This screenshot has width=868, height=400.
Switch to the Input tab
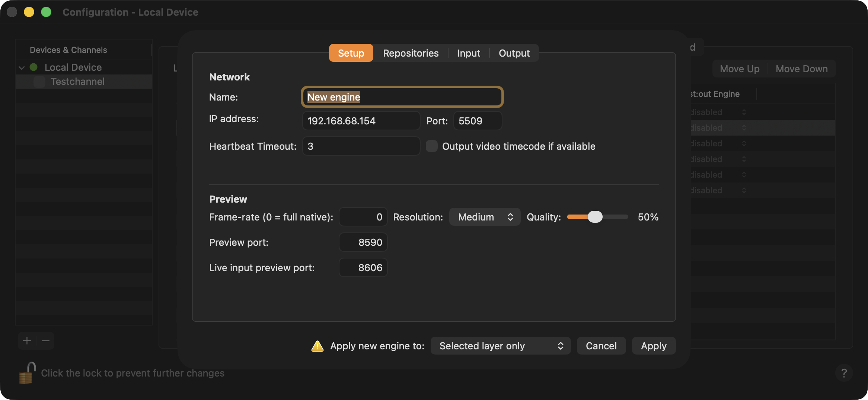(468, 53)
